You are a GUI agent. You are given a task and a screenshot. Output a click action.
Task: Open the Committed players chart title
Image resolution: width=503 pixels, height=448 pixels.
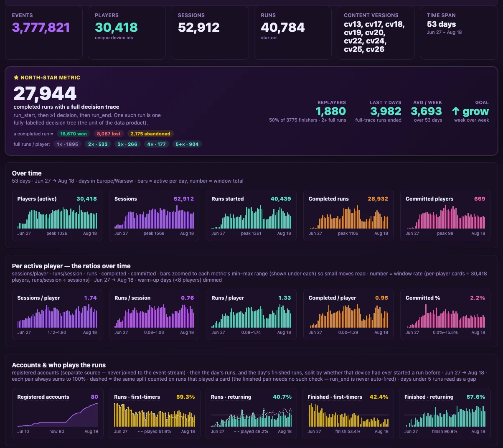coord(429,199)
